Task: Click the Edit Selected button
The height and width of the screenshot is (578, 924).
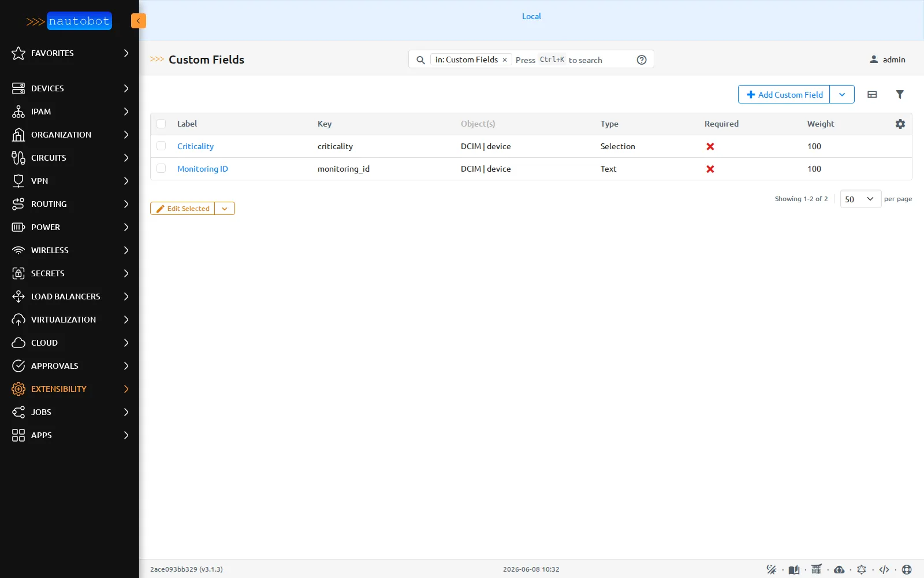Action: point(182,209)
